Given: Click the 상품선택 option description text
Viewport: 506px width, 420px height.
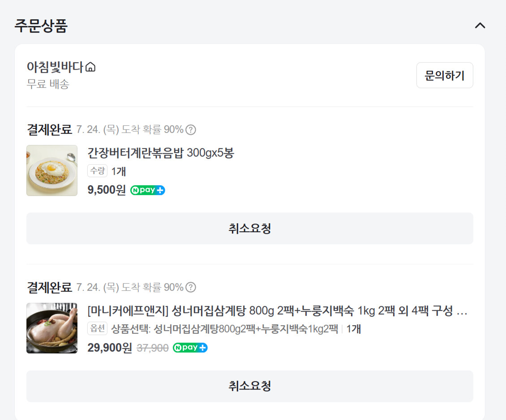Looking at the screenshot, I should coord(224,329).
